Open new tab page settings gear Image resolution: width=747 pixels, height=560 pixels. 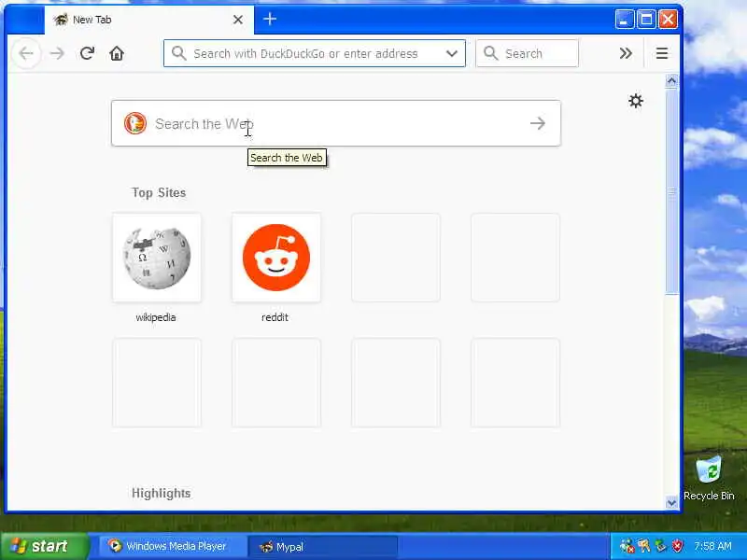pos(636,101)
